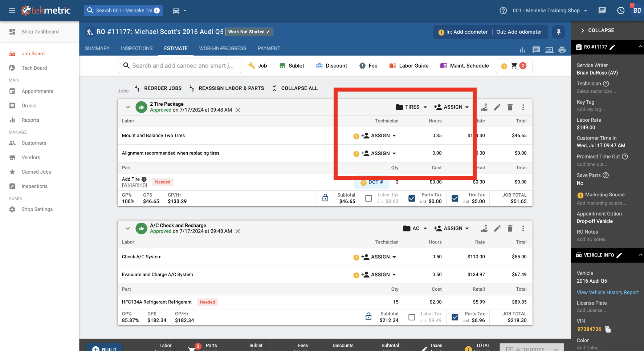This screenshot has width=644, height=351.
Task: Assign technician to Evacuate and Charge A/C System
Action: click(x=379, y=275)
